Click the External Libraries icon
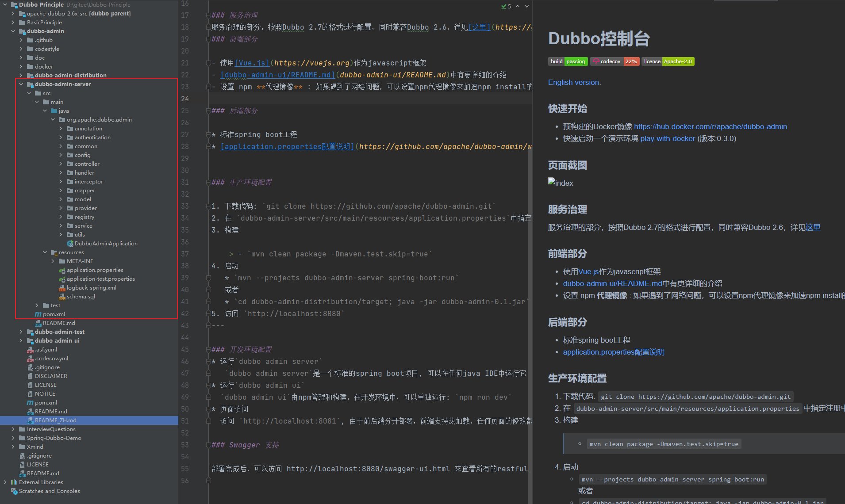This screenshot has height=504, width=845. click(14, 482)
